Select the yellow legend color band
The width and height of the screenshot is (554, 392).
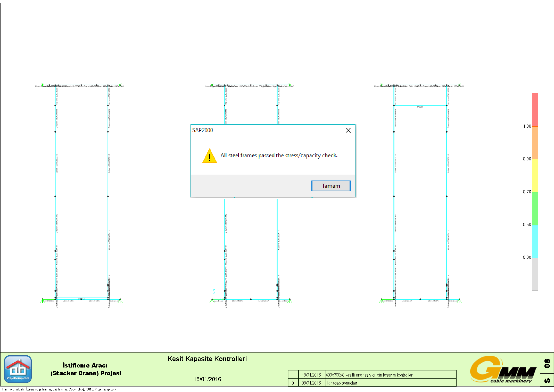point(535,175)
